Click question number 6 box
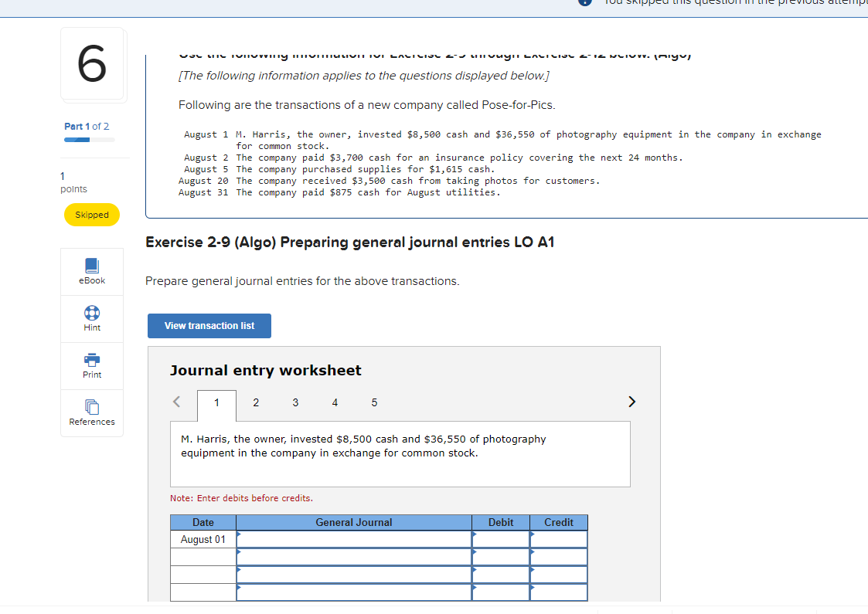The image size is (868, 614). pos(93,63)
